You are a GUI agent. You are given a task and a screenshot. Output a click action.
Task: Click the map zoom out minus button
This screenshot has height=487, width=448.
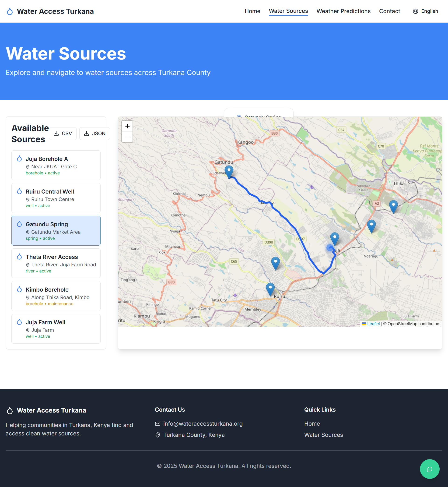[x=127, y=137]
